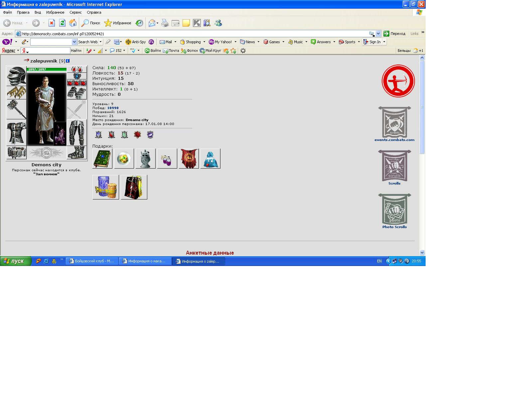Viewport: 532px width, 399px height.
Task: Click the Print toolbar icon
Action: tap(165, 23)
